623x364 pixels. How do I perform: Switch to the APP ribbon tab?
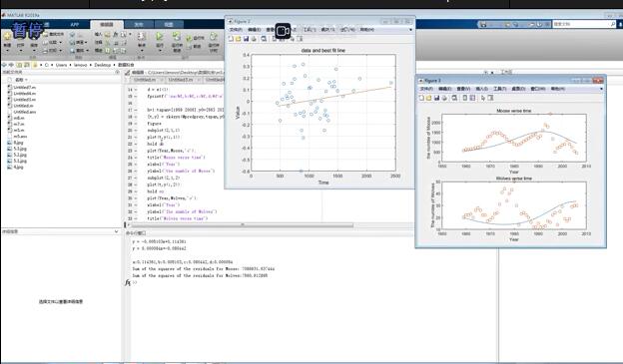75,25
